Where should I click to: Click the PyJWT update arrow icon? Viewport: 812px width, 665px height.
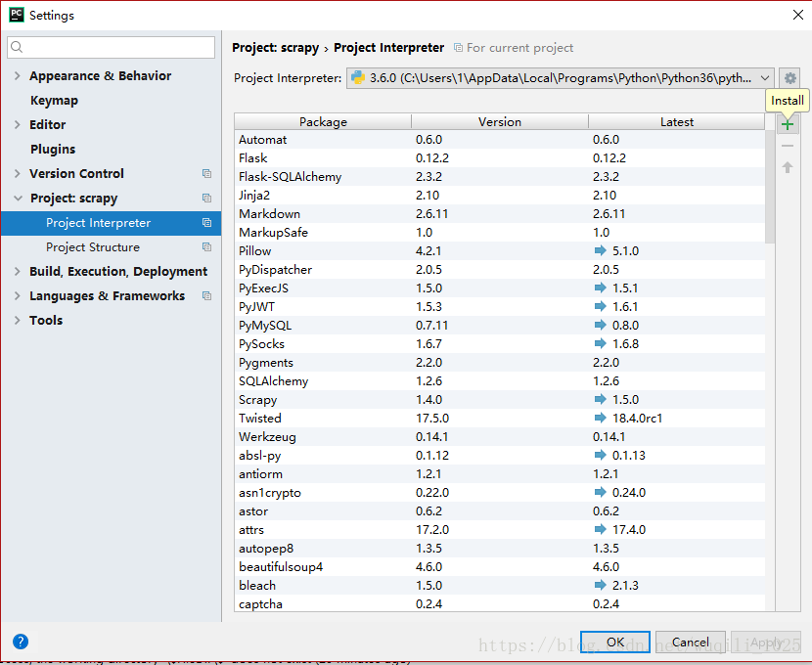(x=601, y=306)
